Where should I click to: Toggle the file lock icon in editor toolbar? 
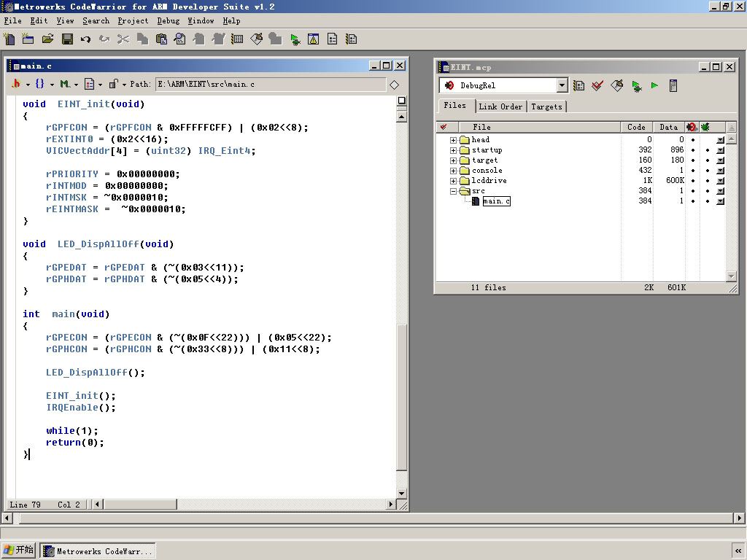pos(113,85)
